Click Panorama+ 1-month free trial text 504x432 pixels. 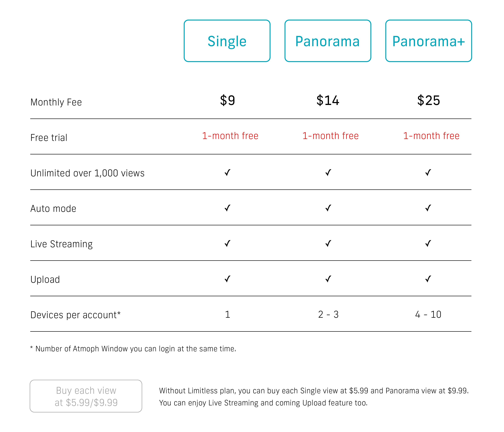431,136
